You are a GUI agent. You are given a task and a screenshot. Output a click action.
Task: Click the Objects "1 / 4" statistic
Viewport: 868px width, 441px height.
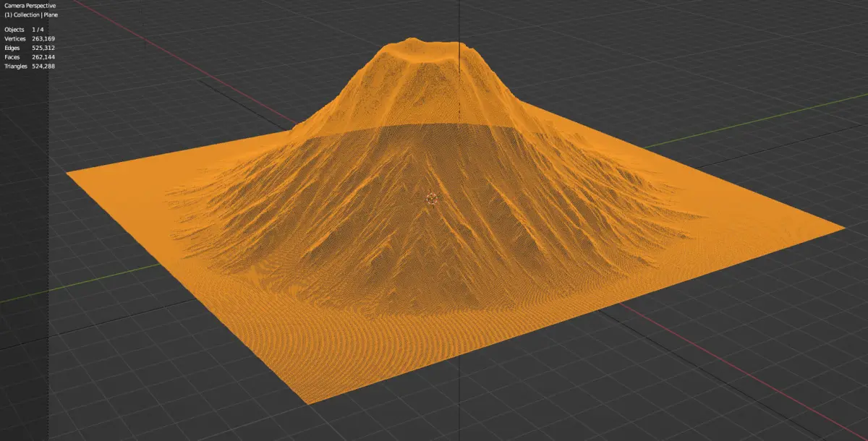[x=38, y=30]
